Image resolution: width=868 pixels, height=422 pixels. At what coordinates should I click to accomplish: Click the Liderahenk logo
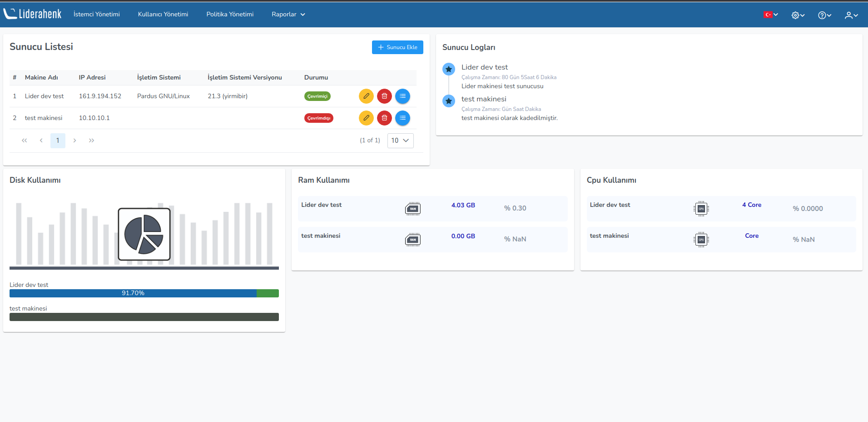pos(33,14)
